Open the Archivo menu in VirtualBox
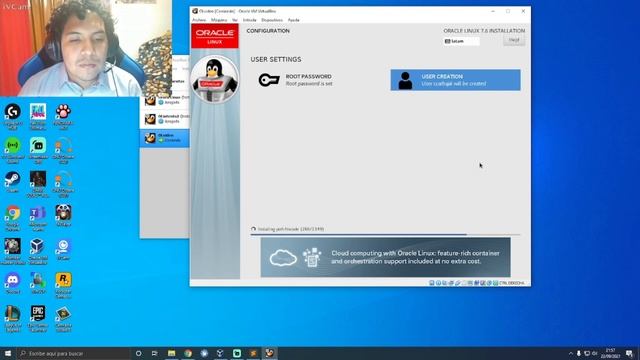This screenshot has width=640, height=360. pos(199,20)
